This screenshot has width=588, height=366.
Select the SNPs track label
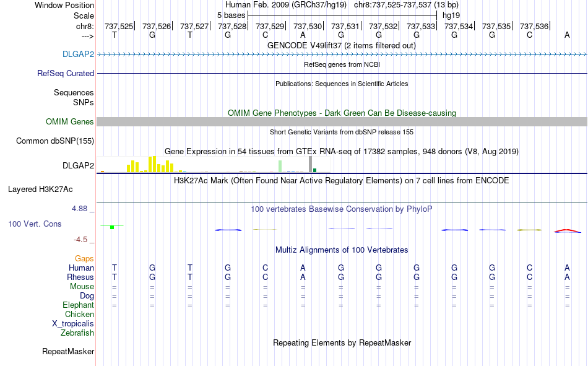click(x=84, y=102)
